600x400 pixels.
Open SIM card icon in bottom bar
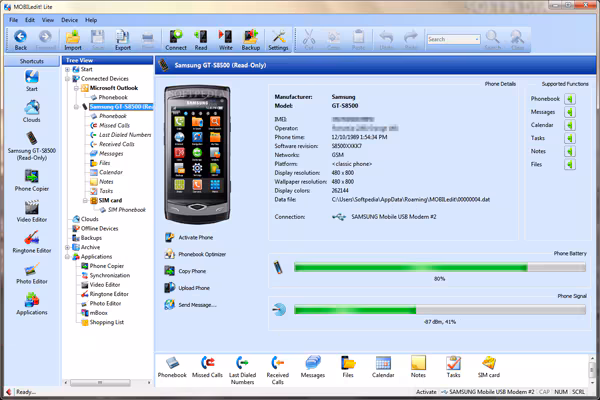pos(489,367)
